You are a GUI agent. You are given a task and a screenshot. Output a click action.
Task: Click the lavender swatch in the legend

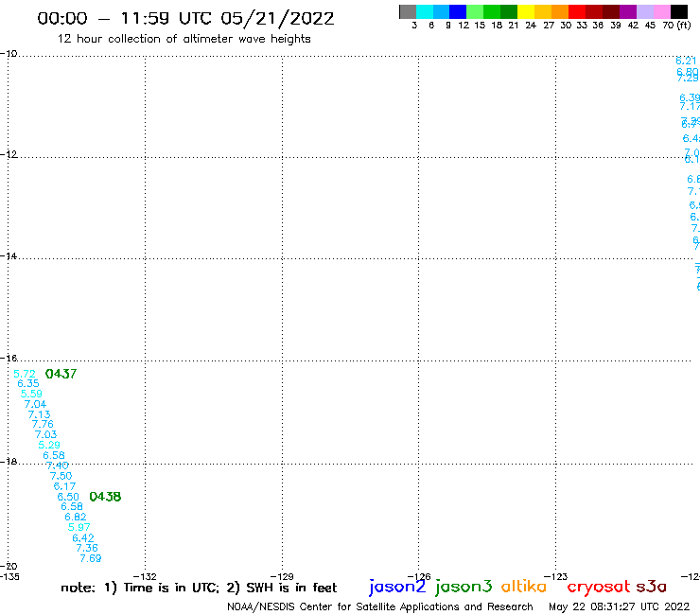point(644,11)
